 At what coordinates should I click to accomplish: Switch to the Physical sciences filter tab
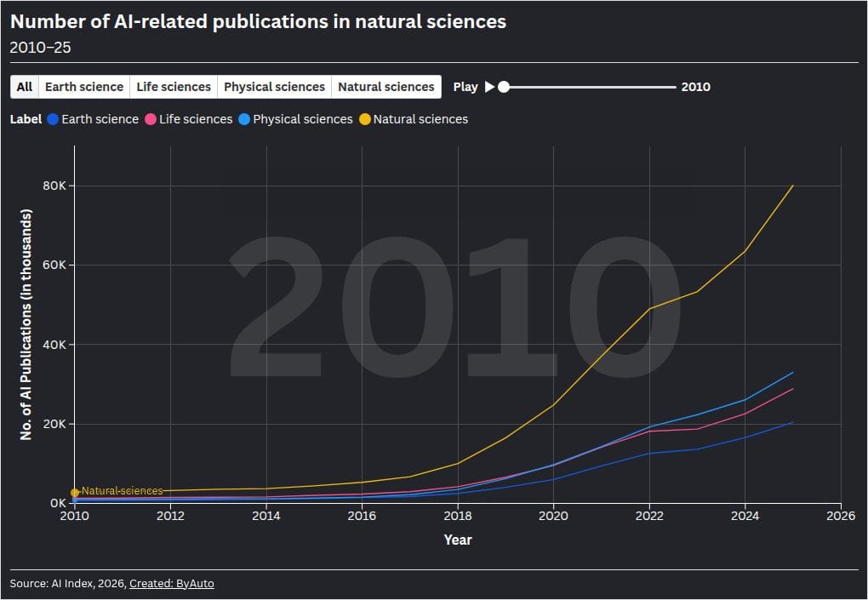(275, 87)
